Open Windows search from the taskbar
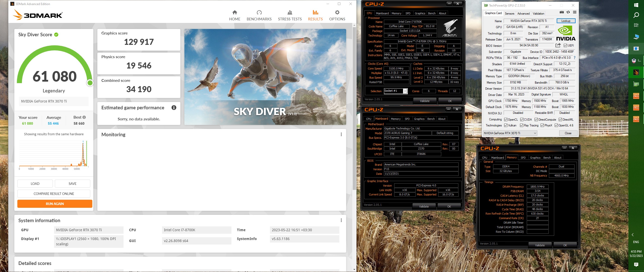 pos(636,15)
